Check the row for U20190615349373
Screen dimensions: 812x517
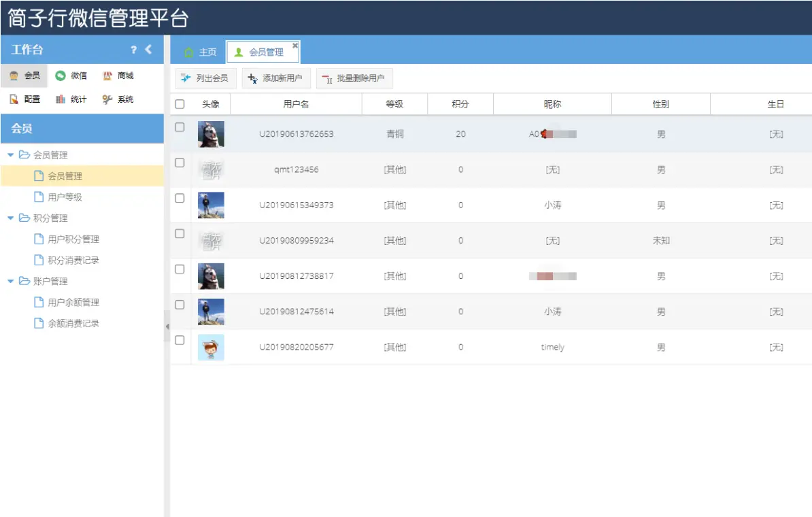tap(180, 198)
